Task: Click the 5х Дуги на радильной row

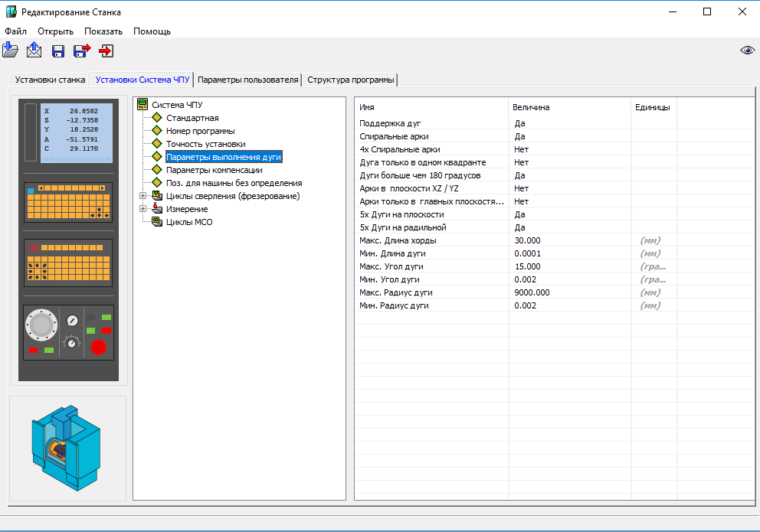Action: (555, 227)
